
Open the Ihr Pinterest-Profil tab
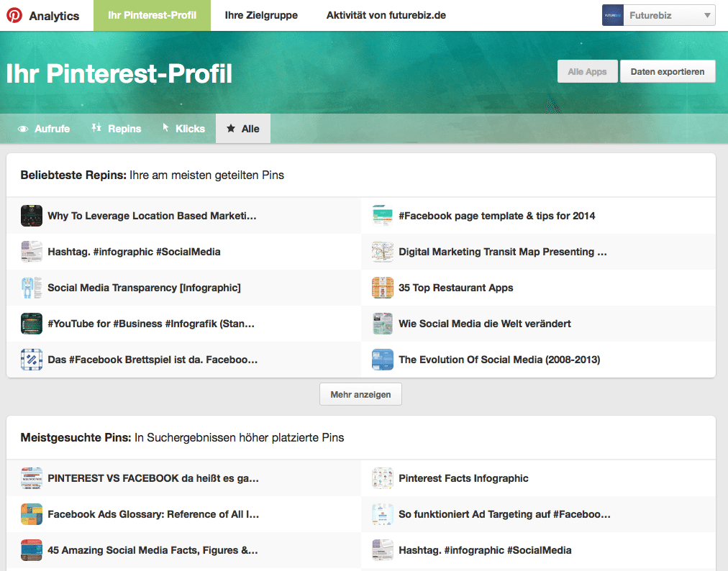pyautogui.click(x=153, y=15)
